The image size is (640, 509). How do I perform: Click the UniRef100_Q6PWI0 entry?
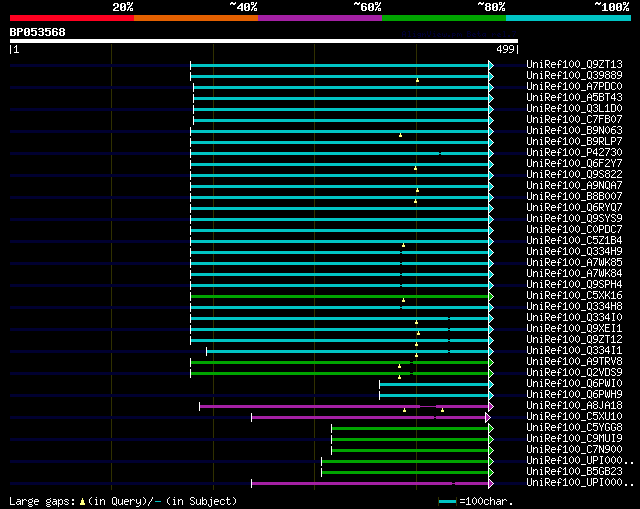coord(574,384)
